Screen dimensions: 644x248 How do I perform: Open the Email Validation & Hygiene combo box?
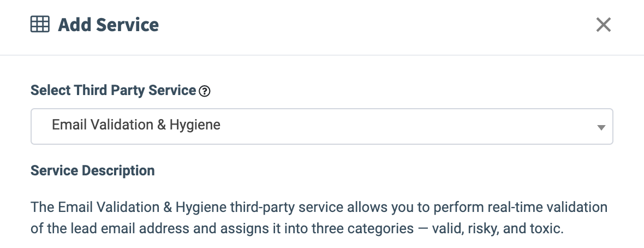coord(321,126)
